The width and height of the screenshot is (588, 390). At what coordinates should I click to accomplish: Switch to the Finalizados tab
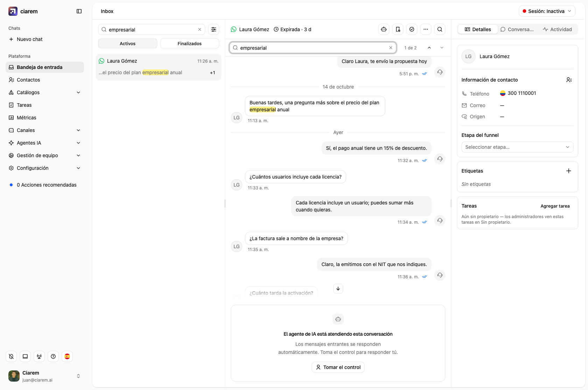[x=189, y=43]
